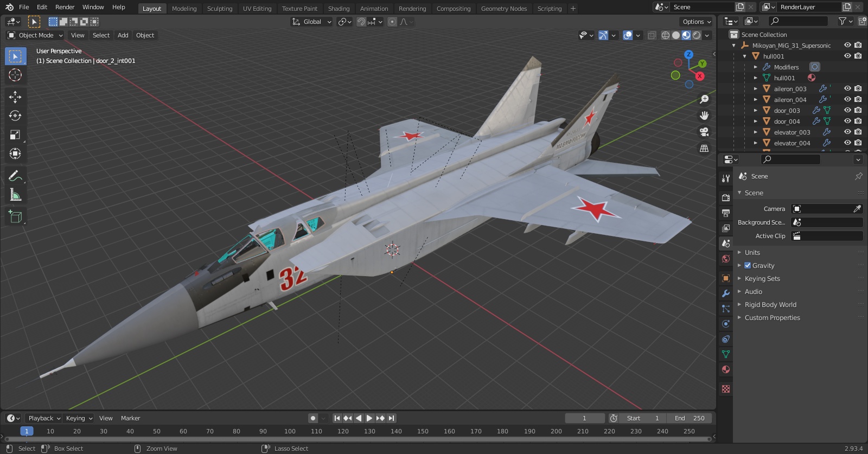Switch to wireframe viewport shading

tap(666, 35)
